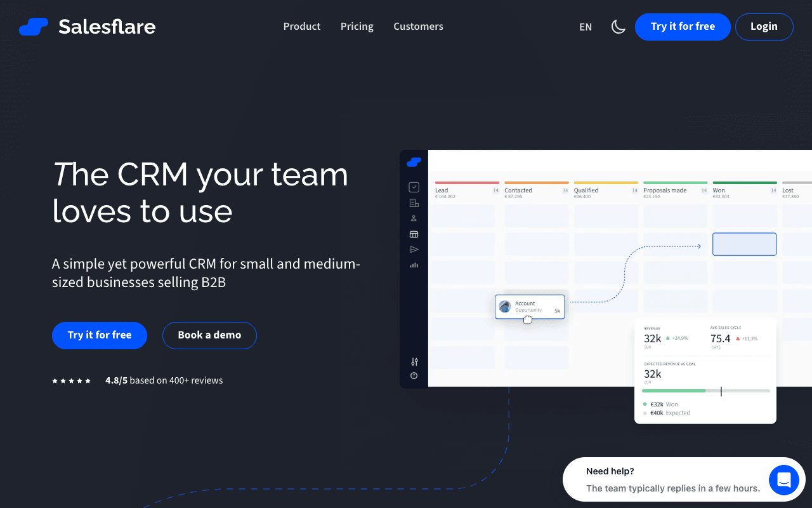
Task: Click € 164.202 amount under Lead
Action: click(x=445, y=197)
